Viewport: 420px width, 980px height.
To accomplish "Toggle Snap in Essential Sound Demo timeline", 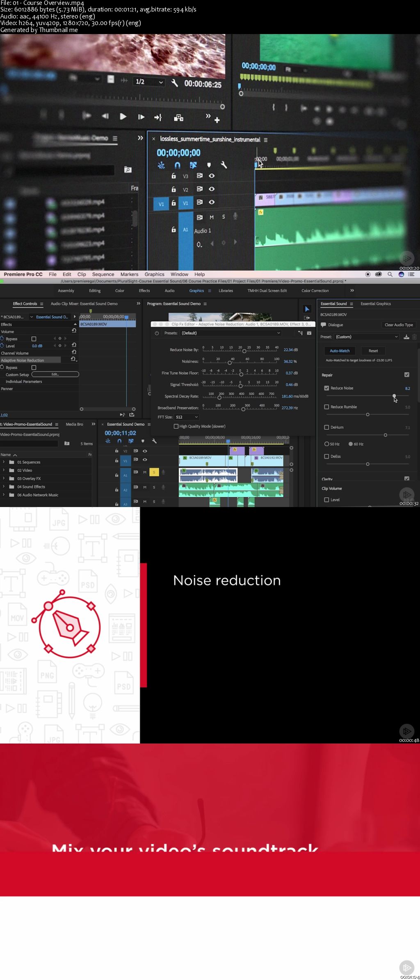I will 119,441.
